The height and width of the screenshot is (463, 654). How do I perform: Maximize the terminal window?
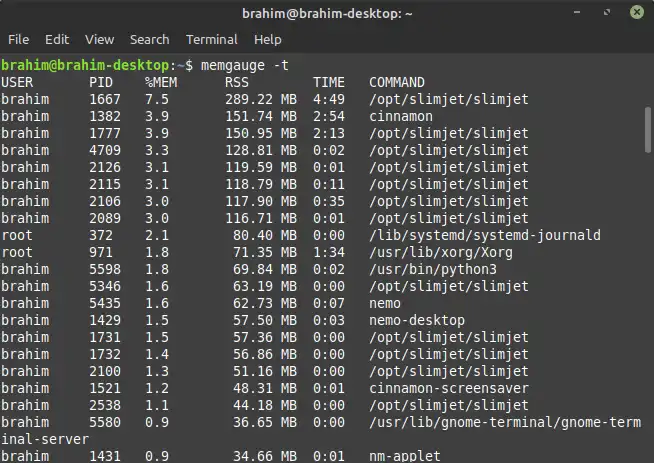point(607,13)
